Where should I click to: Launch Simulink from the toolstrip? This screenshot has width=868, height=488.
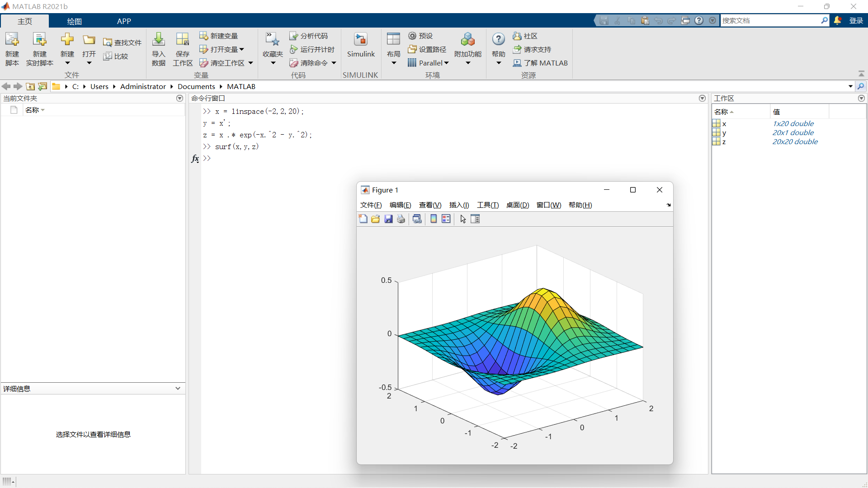pos(361,45)
